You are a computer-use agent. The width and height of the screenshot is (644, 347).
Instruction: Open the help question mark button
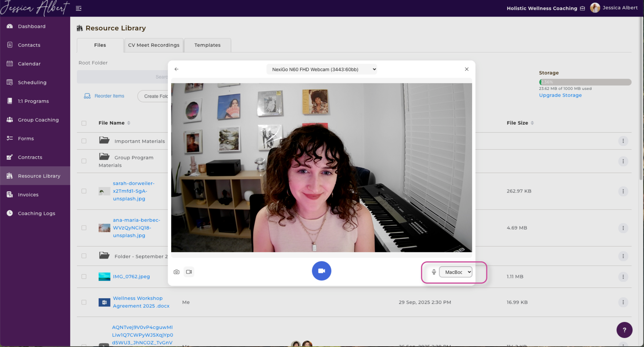624,330
